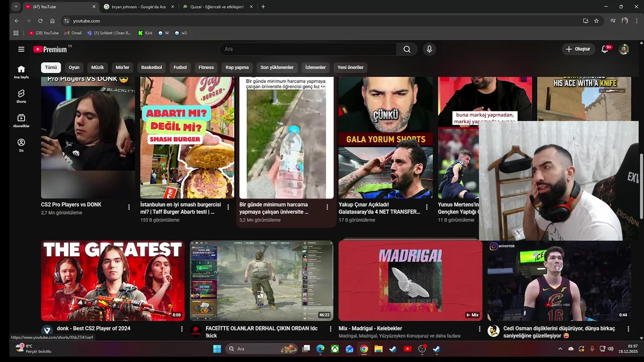Open options for Yakup Çınar short
This screenshot has width=644, height=362.
point(427,207)
